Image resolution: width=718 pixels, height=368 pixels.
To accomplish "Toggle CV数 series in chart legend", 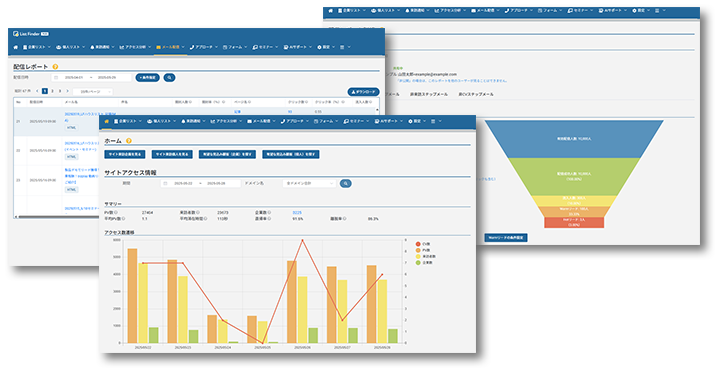I will (423, 244).
